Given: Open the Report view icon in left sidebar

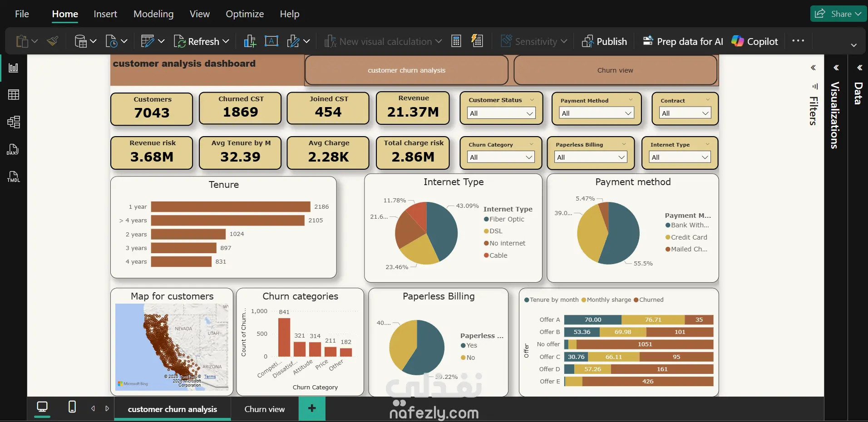Looking at the screenshot, I should click(x=14, y=68).
